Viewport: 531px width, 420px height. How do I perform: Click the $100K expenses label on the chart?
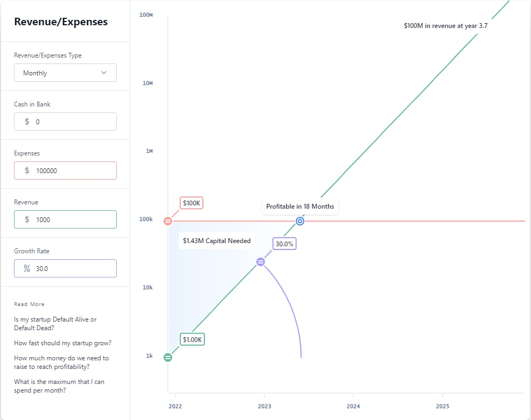(191, 203)
